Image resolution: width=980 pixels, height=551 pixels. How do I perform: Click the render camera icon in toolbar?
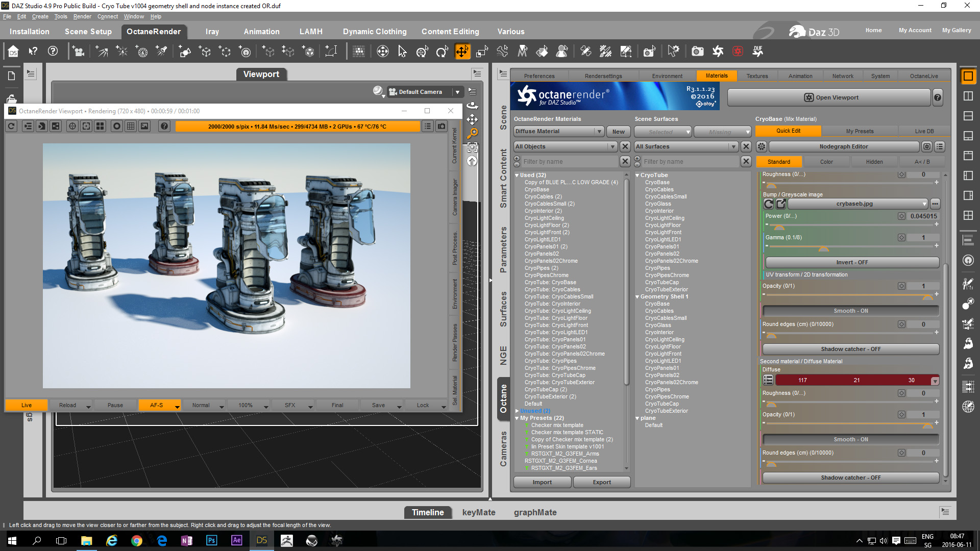point(697,52)
